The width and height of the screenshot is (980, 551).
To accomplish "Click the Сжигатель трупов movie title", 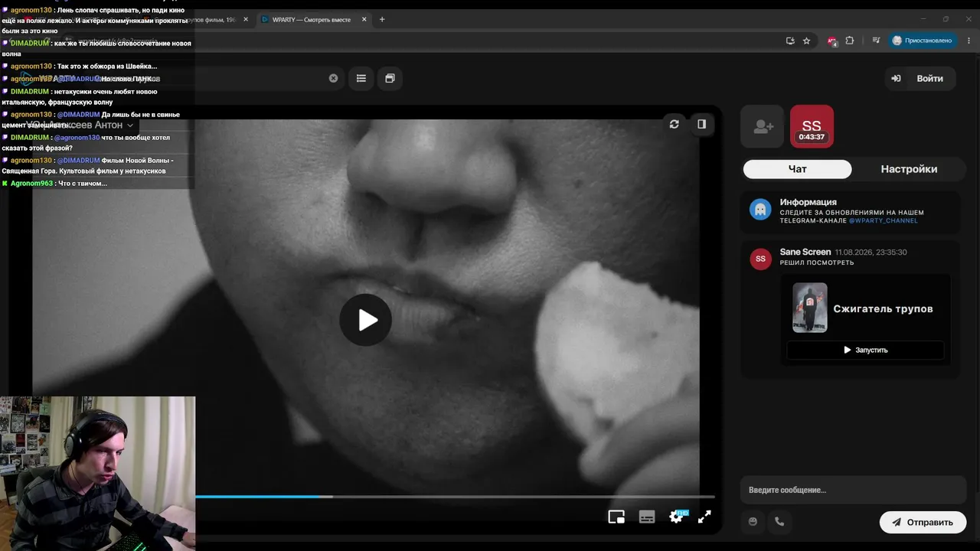I will 883,308.
